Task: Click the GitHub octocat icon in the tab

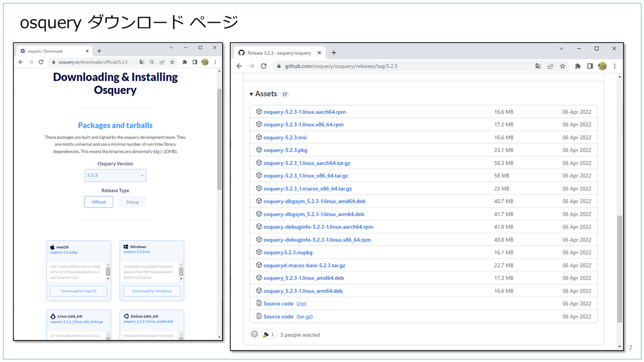Action: (241, 53)
